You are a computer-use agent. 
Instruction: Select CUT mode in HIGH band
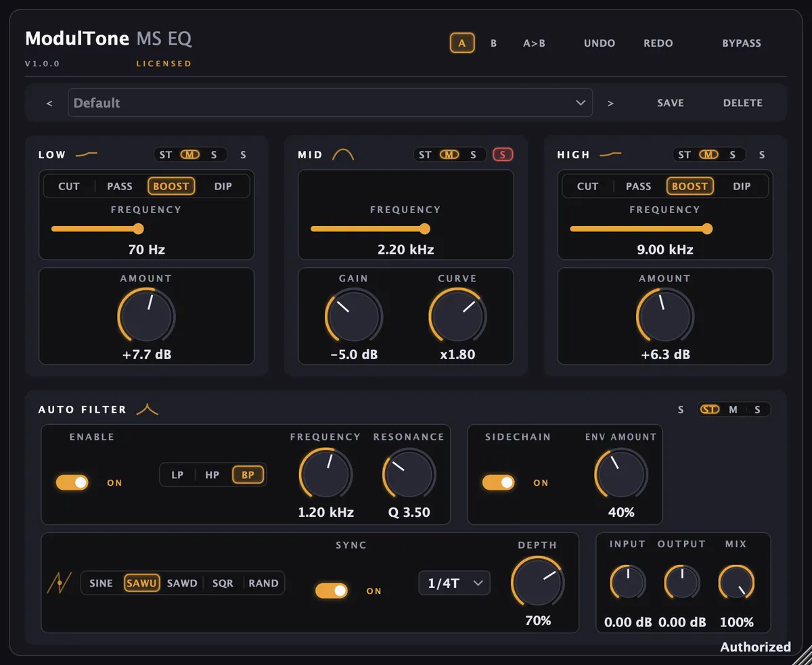pos(587,186)
